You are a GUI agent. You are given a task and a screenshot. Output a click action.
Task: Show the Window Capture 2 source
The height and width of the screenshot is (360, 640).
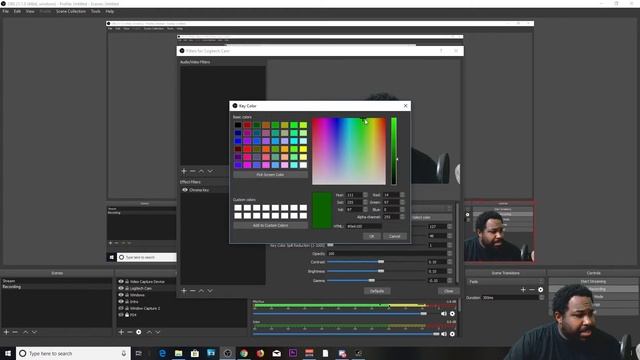pos(121,308)
